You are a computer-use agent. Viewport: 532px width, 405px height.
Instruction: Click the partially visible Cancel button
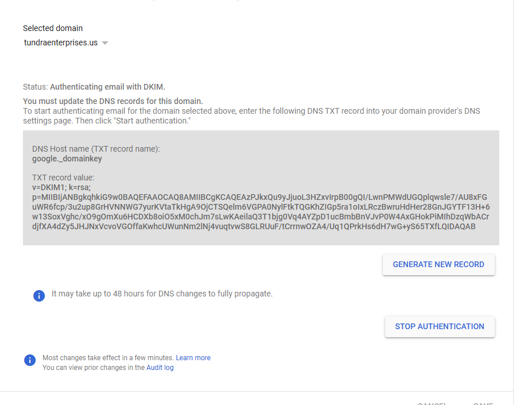tap(432, 403)
